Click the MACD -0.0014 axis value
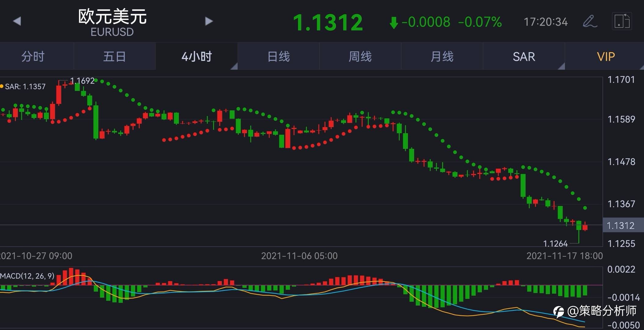Viewport: 644px width, 330px height. [x=623, y=297]
